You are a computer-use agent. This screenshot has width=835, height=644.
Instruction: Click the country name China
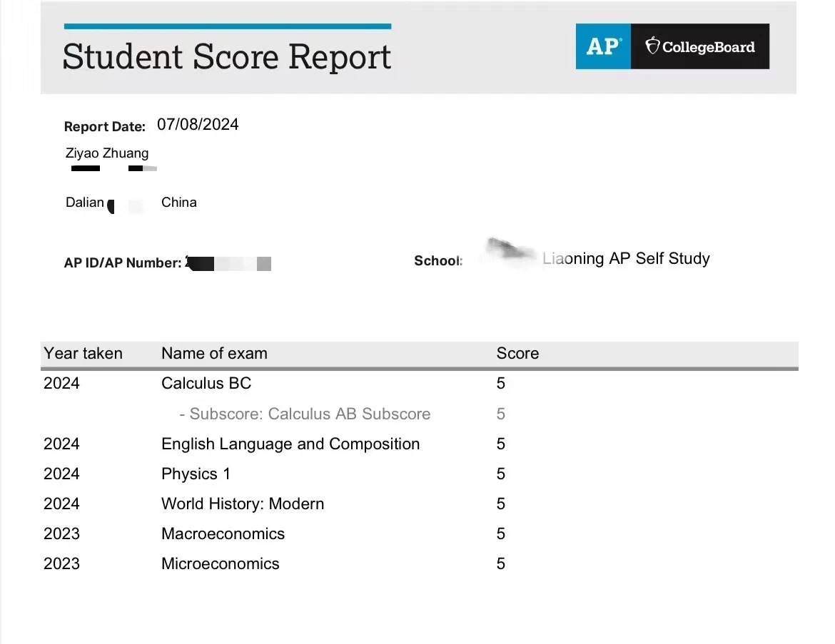[x=178, y=203]
